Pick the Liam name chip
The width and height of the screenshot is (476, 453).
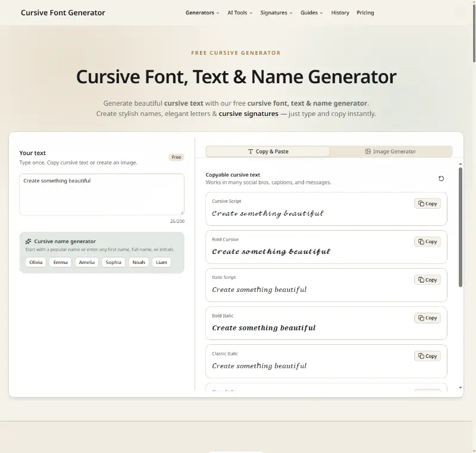tap(161, 262)
